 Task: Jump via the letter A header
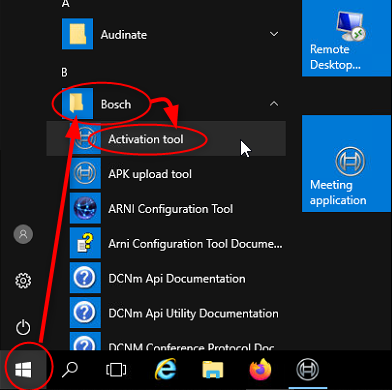click(66, 4)
